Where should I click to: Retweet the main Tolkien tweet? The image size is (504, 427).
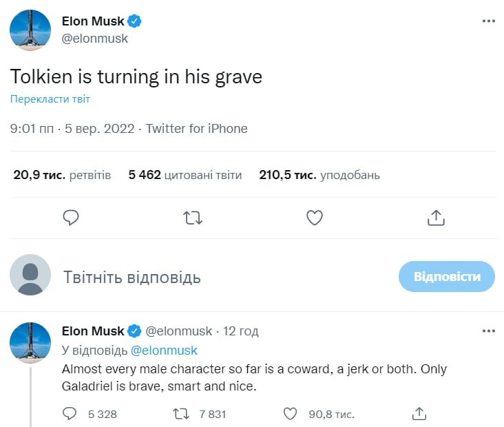(x=193, y=218)
